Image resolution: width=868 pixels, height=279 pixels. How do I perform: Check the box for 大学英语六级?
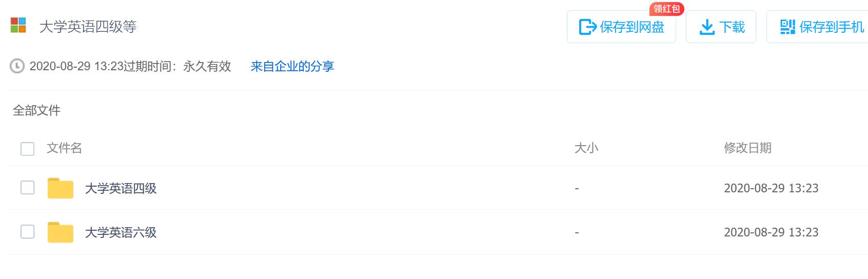coord(27,232)
